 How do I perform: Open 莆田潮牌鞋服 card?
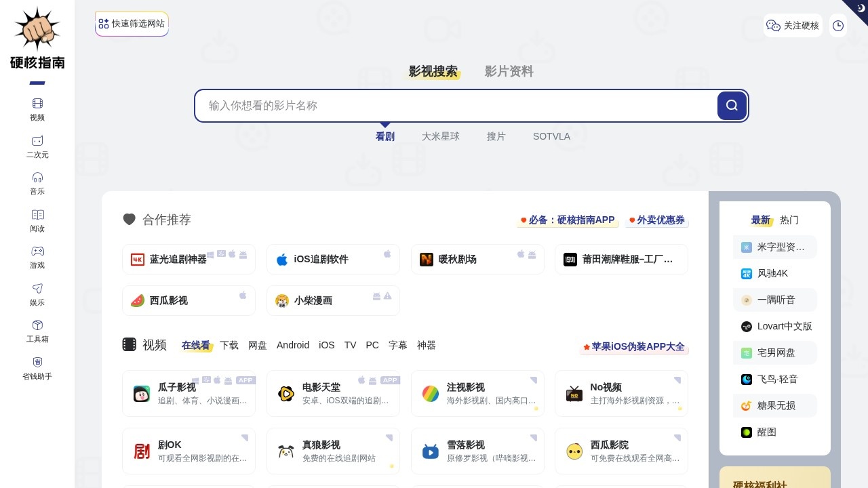(621, 260)
